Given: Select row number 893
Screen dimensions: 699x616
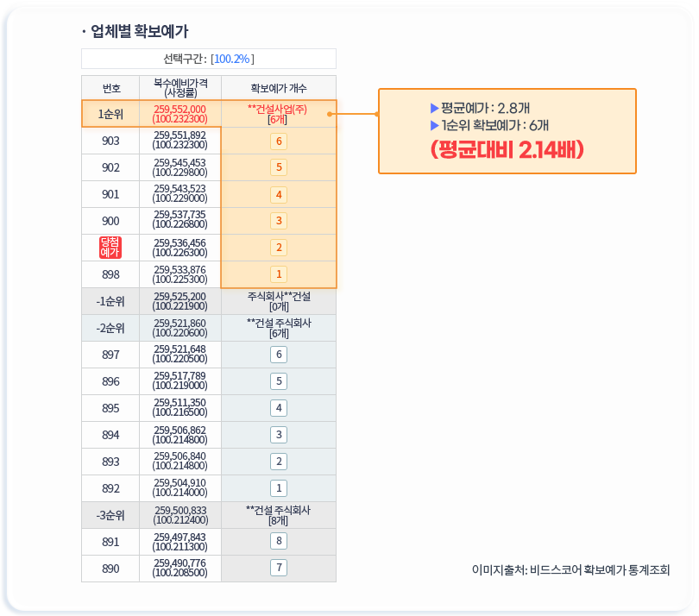Looking at the screenshot, I should click(x=110, y=462).
